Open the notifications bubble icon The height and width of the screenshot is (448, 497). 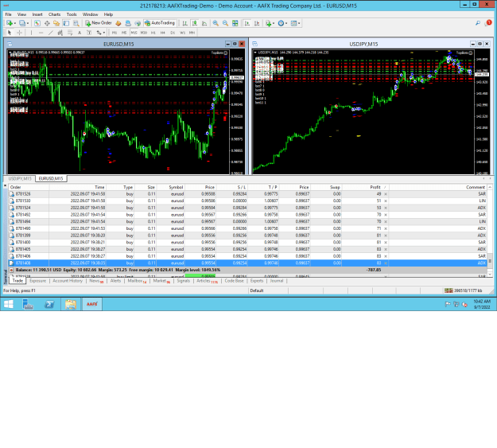pyautogui.click(x=488, y=23)
